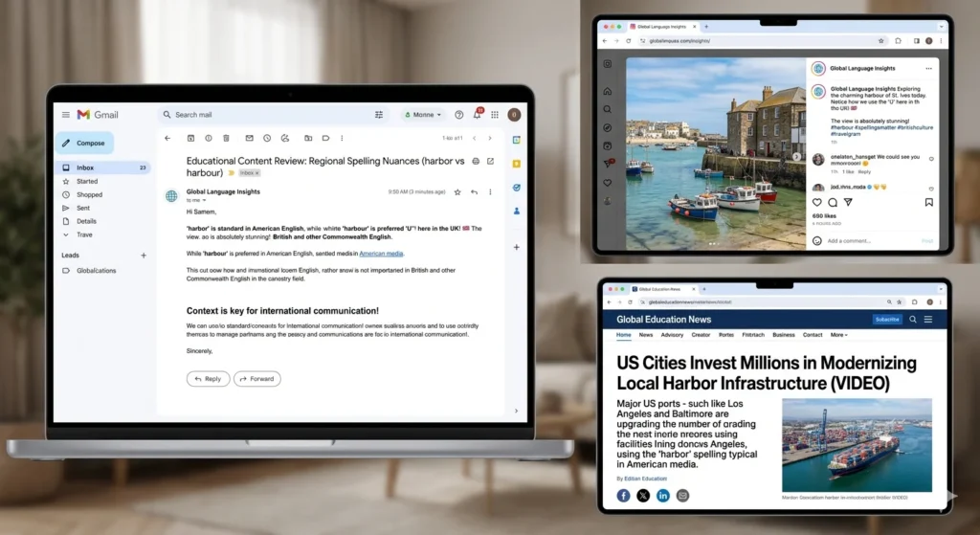This screenshot has height=535, width=980.
Task: Save the Instagram post with bookmark icon
Action: tap(928, 203)
